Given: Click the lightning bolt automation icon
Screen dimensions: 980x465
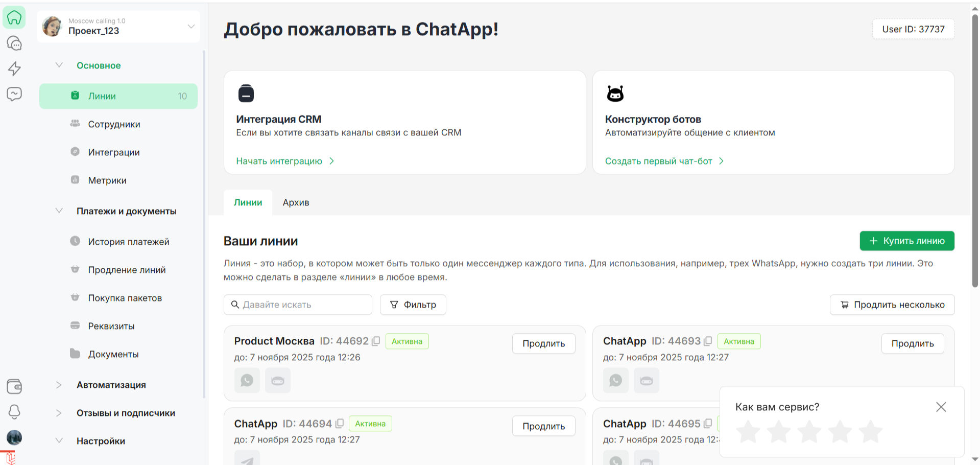Looking at the screenshot, I should (x=14, y=68).
